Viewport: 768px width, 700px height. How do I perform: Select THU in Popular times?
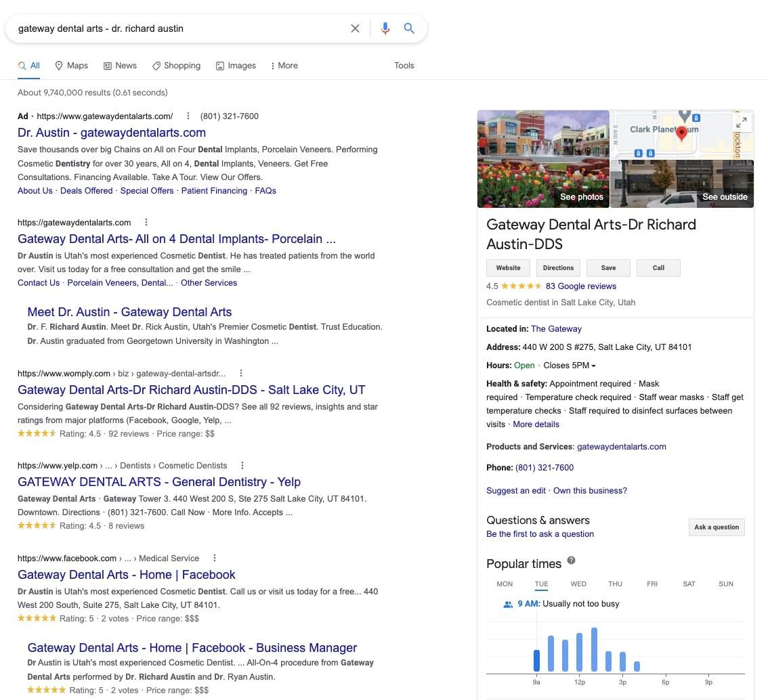click(615, 584)
